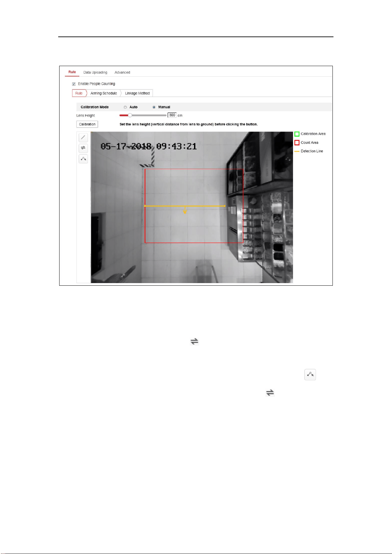Click the change direction arrows tool
Screen dimensions: 392x554
[83, 148]
